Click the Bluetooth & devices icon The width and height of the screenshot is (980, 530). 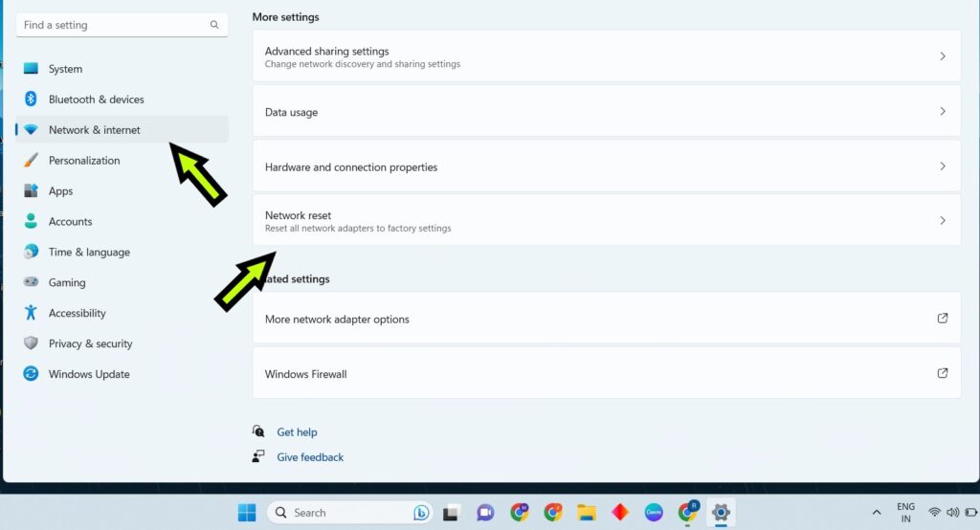click(x=31, y=99)
